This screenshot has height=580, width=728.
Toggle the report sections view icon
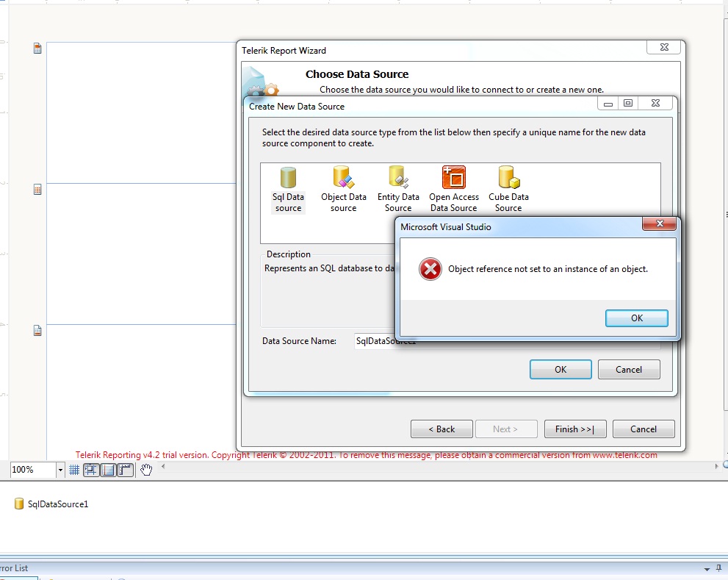[108, 470]
